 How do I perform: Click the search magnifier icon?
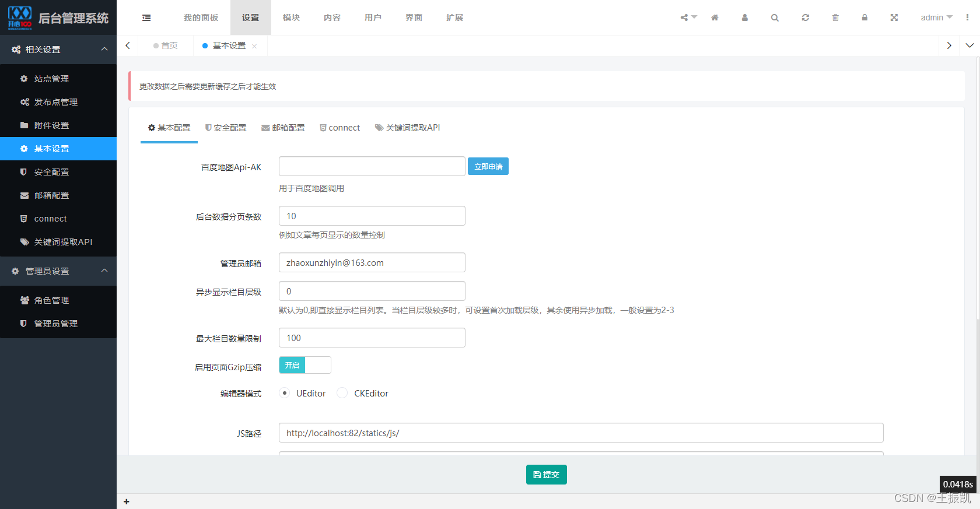coord(775,17)
